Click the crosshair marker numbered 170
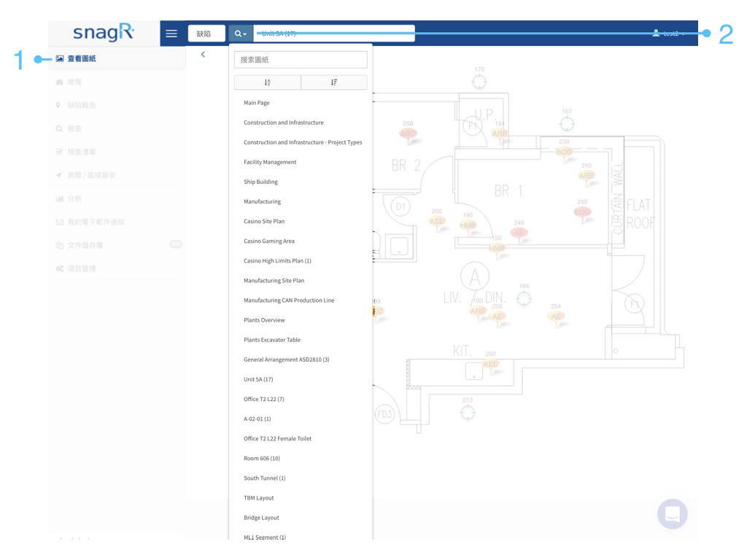 pos(479,82)
